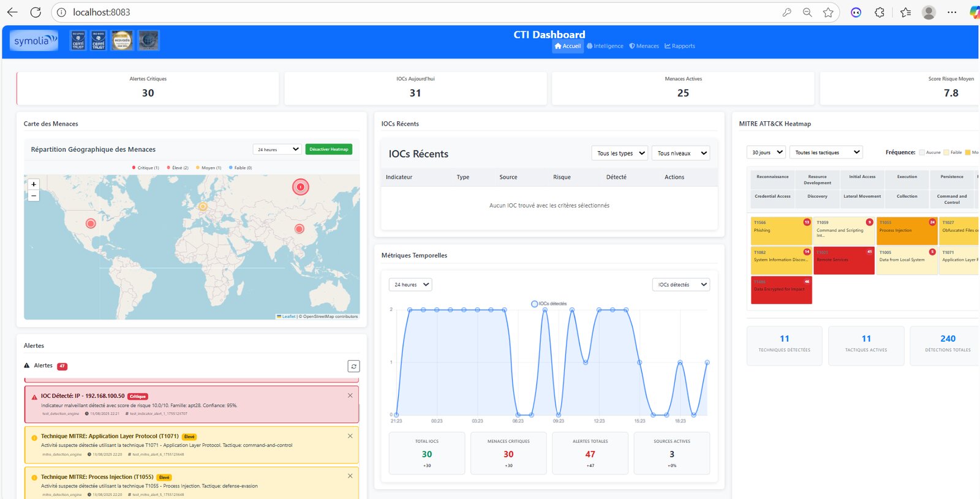Image resolution: width=980 pixels, height=499 pixels.
Task: Go to the Menaces tab
Action: pos(644,46)
